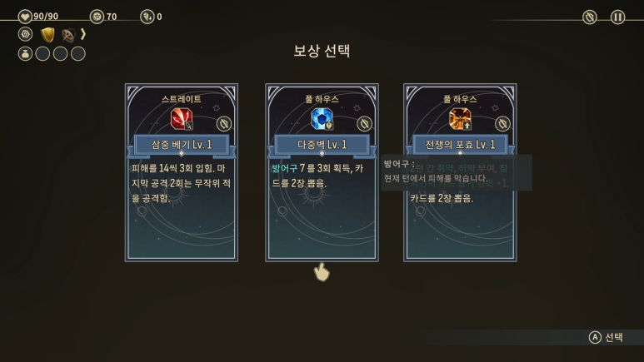The height and width of the screenshot is (362, 644).
Task: Select the last empty potion slot
Action: point(78,54)
